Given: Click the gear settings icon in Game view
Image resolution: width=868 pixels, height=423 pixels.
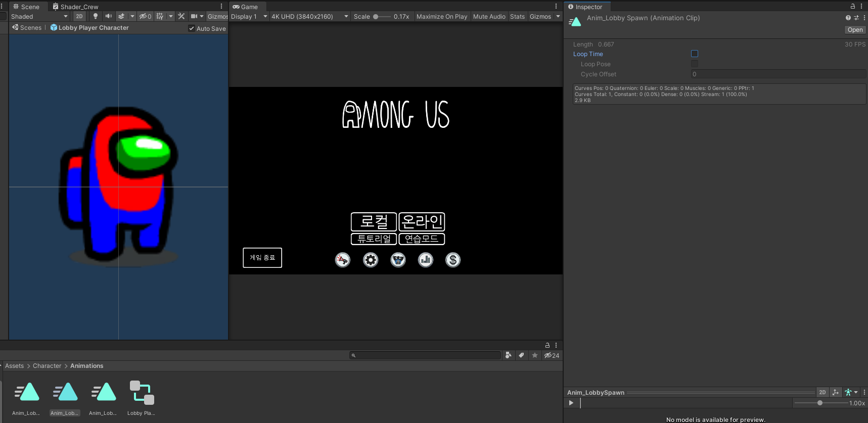Looking at the screenshot, I should 371,260.
